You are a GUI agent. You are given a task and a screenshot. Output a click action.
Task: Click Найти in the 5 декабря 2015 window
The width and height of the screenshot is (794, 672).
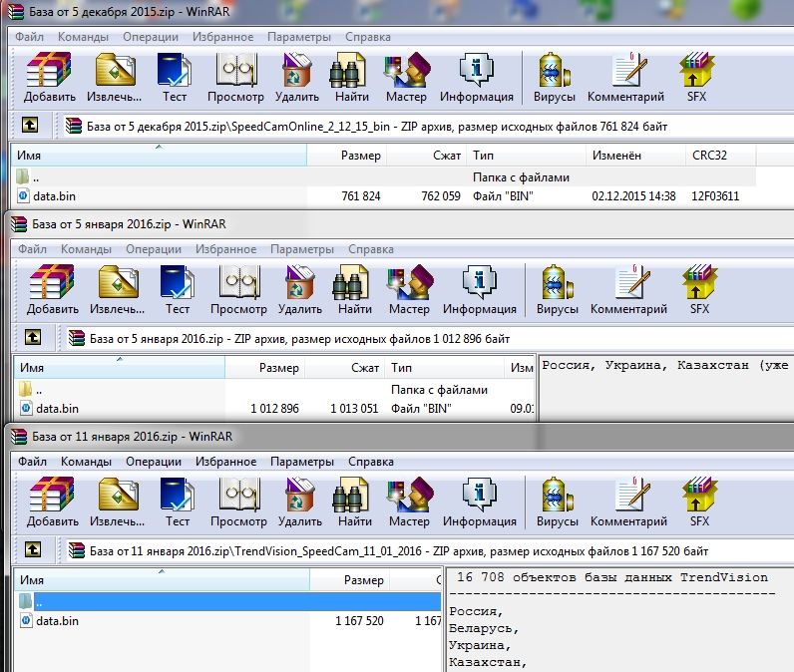tap(352, 78)
